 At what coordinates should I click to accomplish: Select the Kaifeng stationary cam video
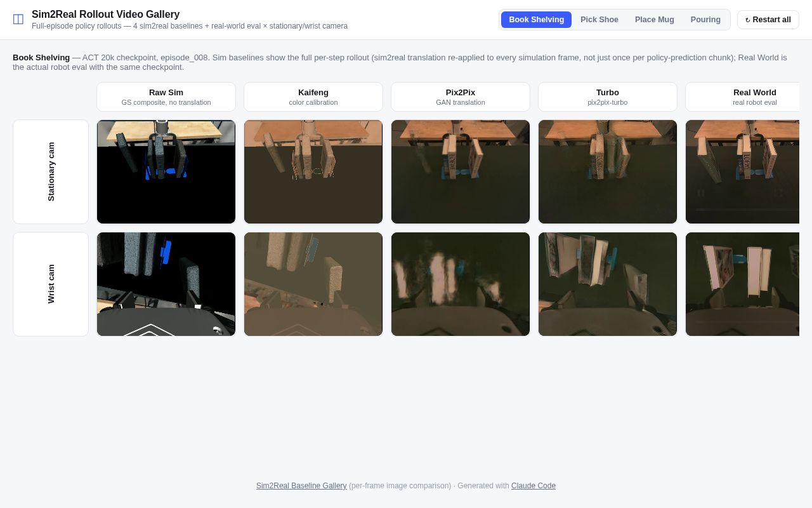click(313, 172)
